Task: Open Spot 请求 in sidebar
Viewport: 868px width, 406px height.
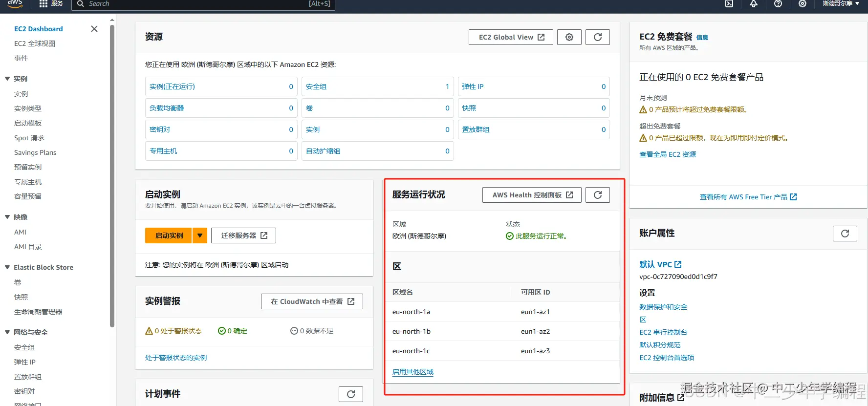Action: 29,138
